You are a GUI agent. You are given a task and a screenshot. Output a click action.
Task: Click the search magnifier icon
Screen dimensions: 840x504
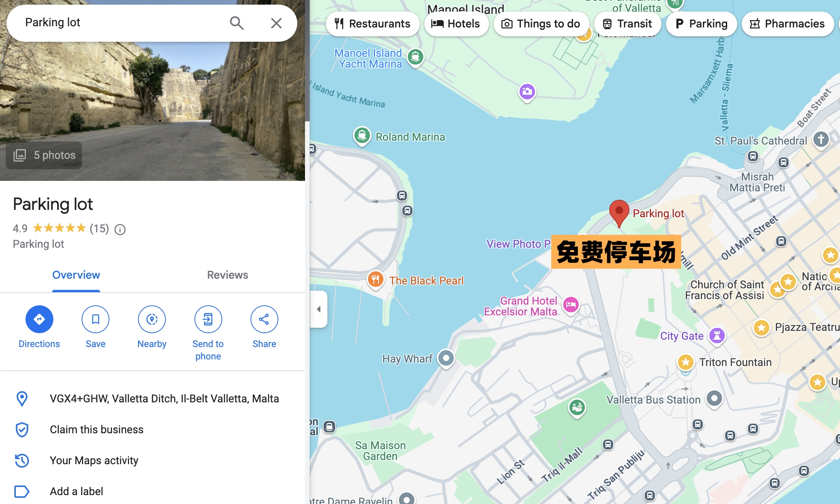point(237,23)
